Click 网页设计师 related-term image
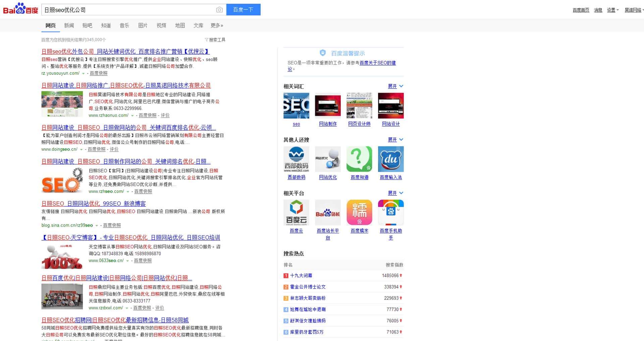644x341 pixels. coord(359,106)
